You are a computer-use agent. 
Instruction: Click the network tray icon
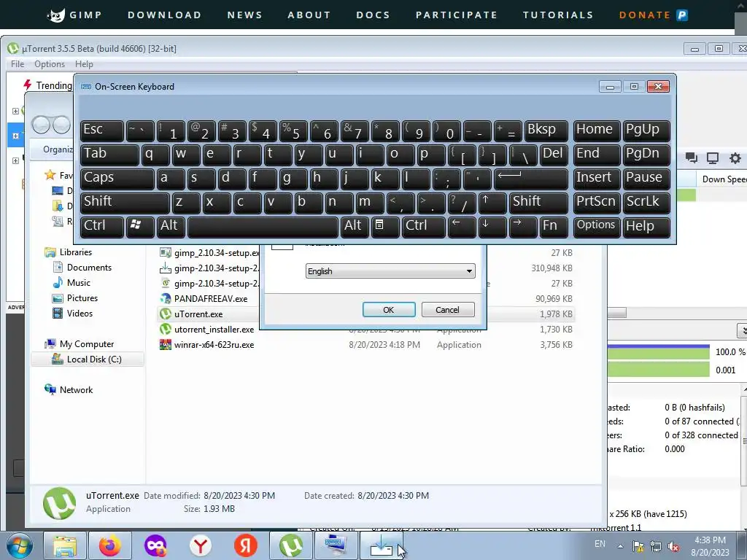656,547
